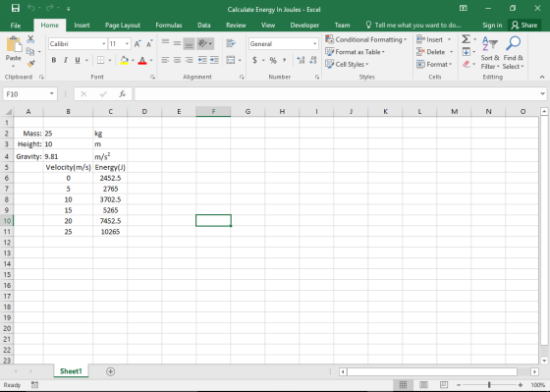
Task: Switch to the Page Layout tab
Action: (x=123, y=26)
